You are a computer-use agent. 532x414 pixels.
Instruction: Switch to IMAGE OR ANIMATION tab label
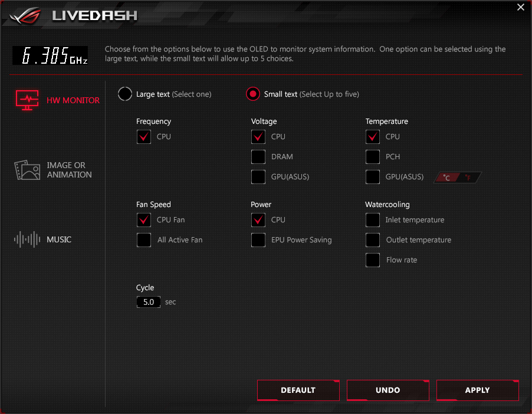tap(69, 170)
